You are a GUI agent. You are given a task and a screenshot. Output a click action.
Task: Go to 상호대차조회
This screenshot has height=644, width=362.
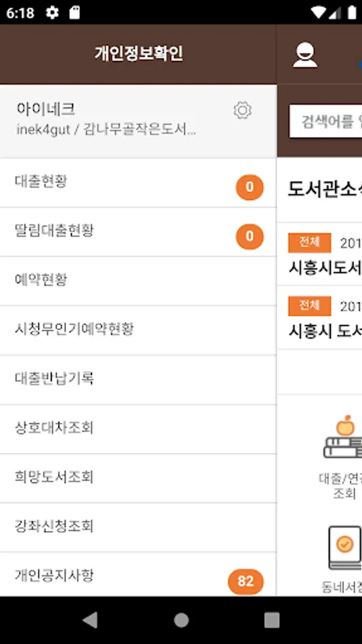click(138, 429)
